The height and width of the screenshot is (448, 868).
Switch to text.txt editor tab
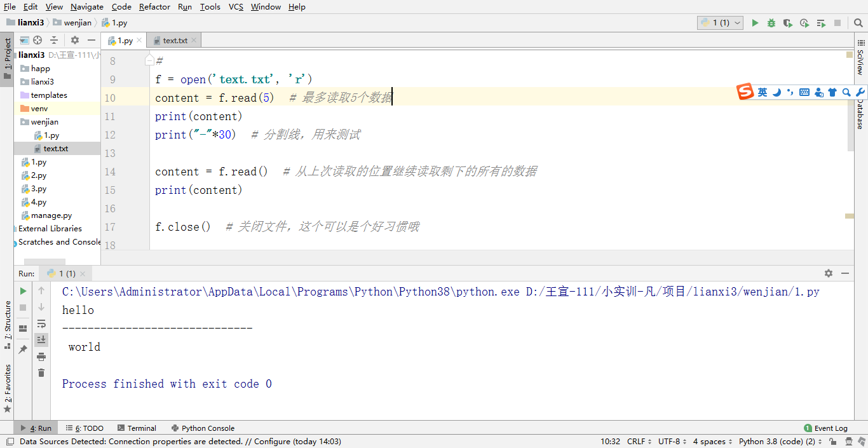175,40
